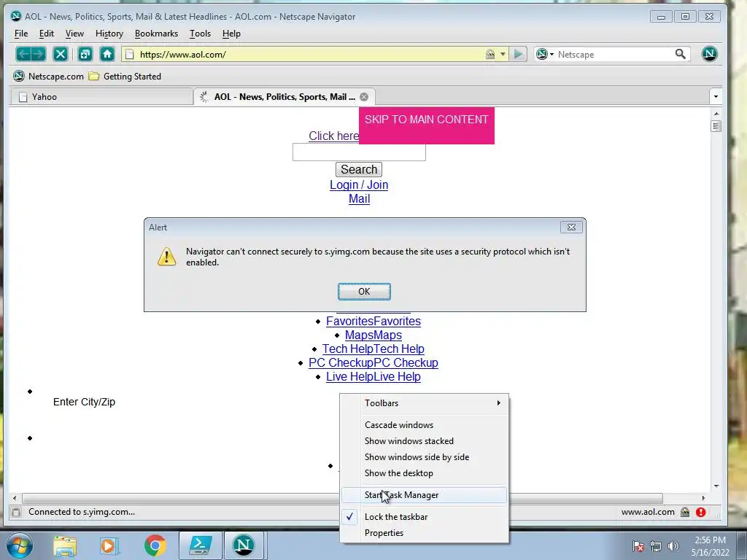The height and width of the screenshot is (560, 747).
Task: Go to the home page
Action: [107, 54]
